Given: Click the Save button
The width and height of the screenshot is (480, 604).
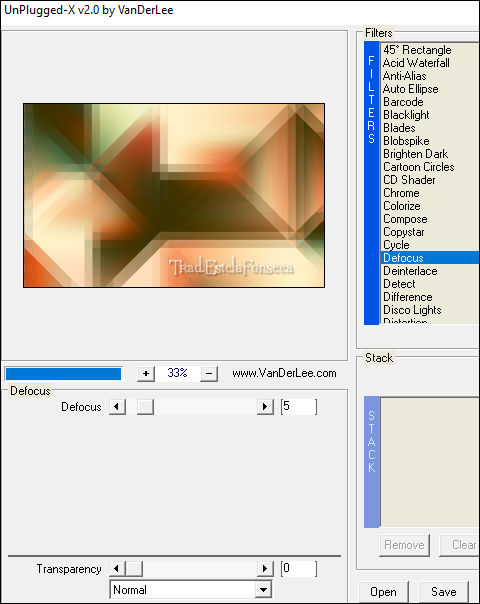Looking at the screenshot, I should pos(443,592).
